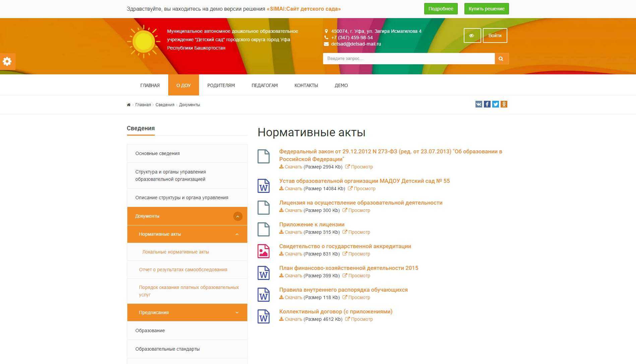The image size is (636, 364).
Task: Select Локальные нормативные акты in sidebar
Action: [176, 251]
